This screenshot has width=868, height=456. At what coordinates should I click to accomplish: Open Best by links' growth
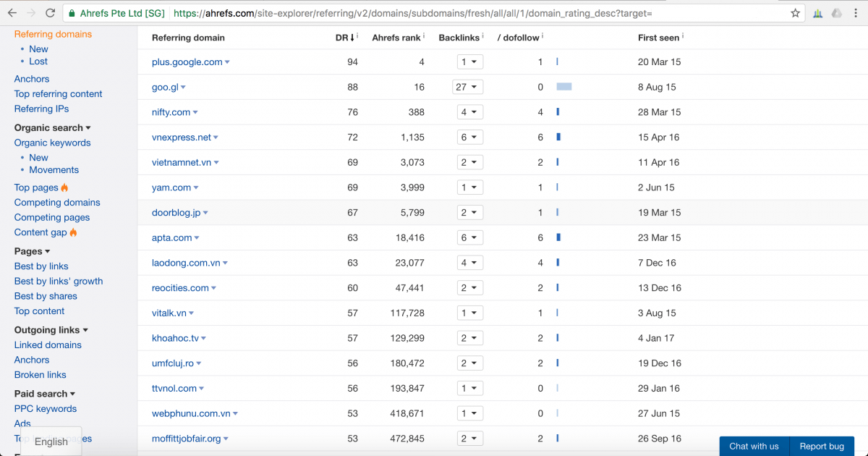pos(59,282)
